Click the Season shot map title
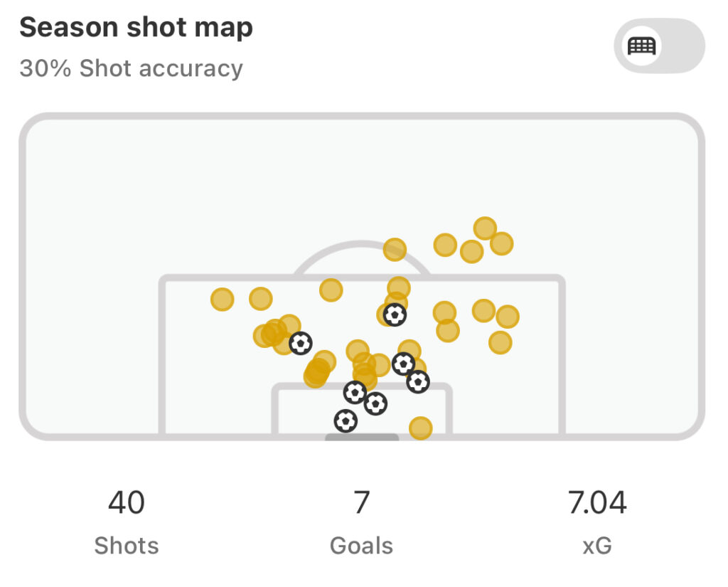The image size is (728, 587). click(136, 27)
